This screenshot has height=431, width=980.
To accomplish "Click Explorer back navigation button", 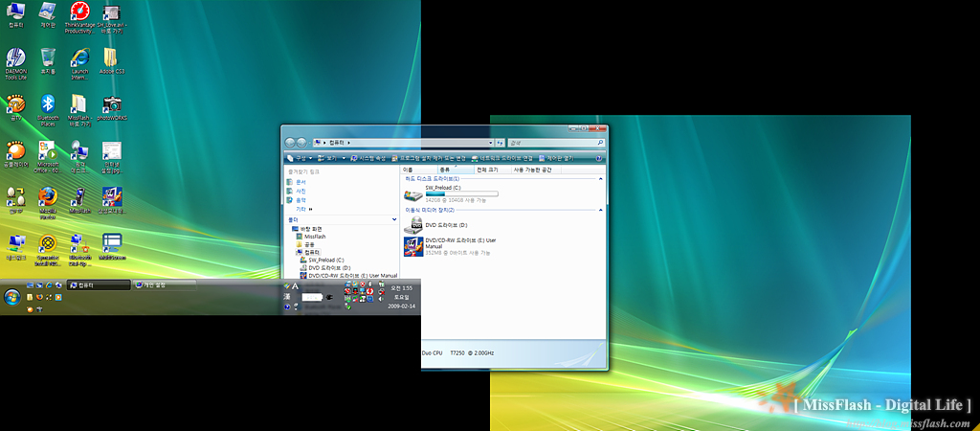I will click(291, 144).
